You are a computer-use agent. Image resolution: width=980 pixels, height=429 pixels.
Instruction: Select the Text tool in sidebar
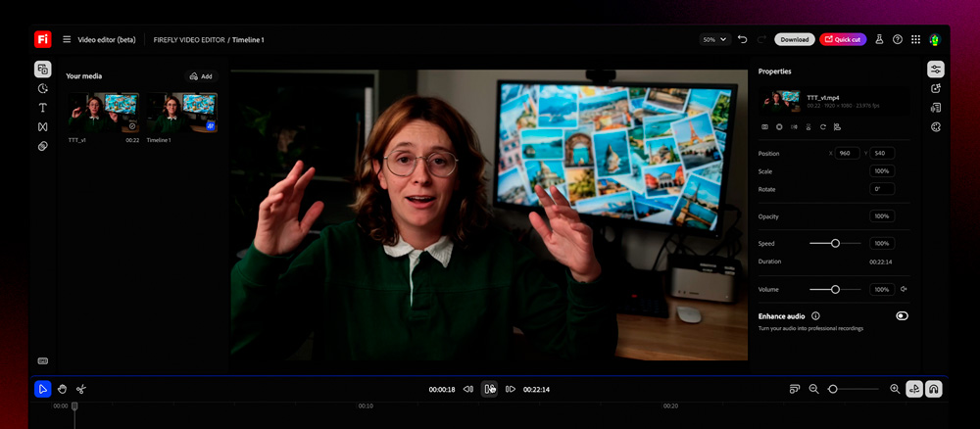[x=42, y=108]
